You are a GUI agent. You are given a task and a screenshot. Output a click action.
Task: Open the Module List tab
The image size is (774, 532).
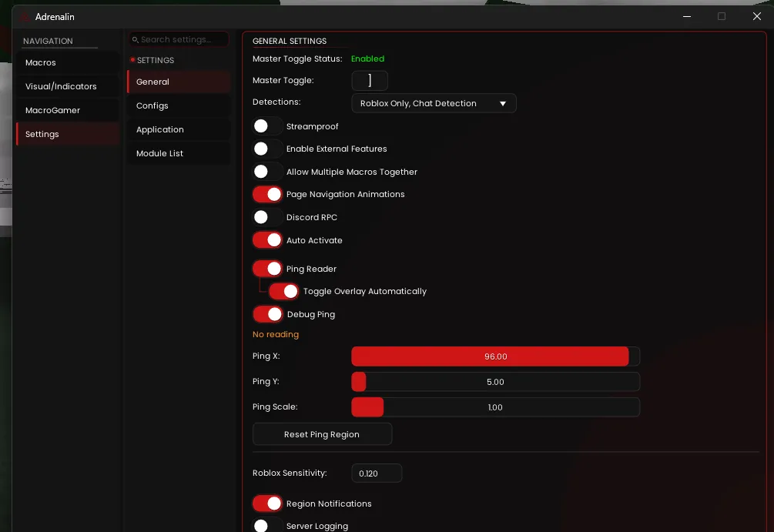tap(179, 153)
